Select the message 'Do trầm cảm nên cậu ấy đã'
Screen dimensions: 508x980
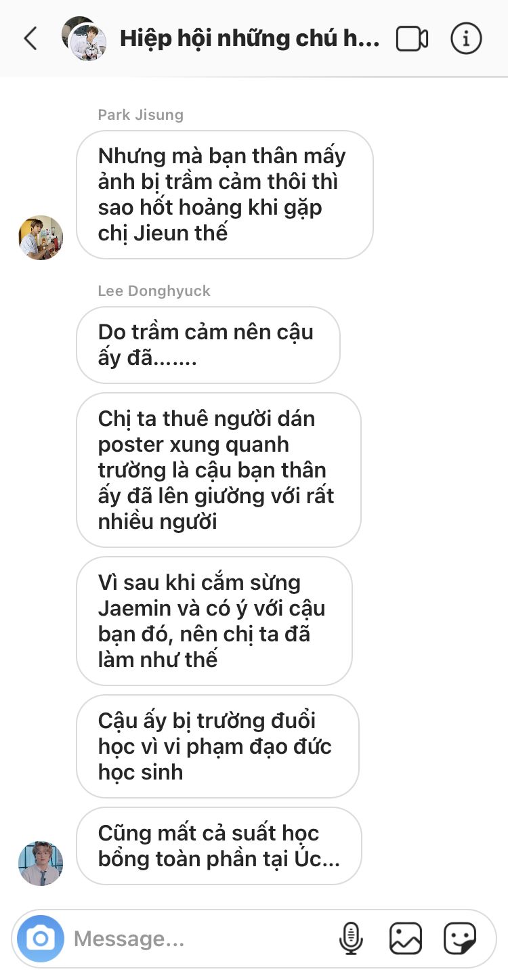[x=208, y=345]
